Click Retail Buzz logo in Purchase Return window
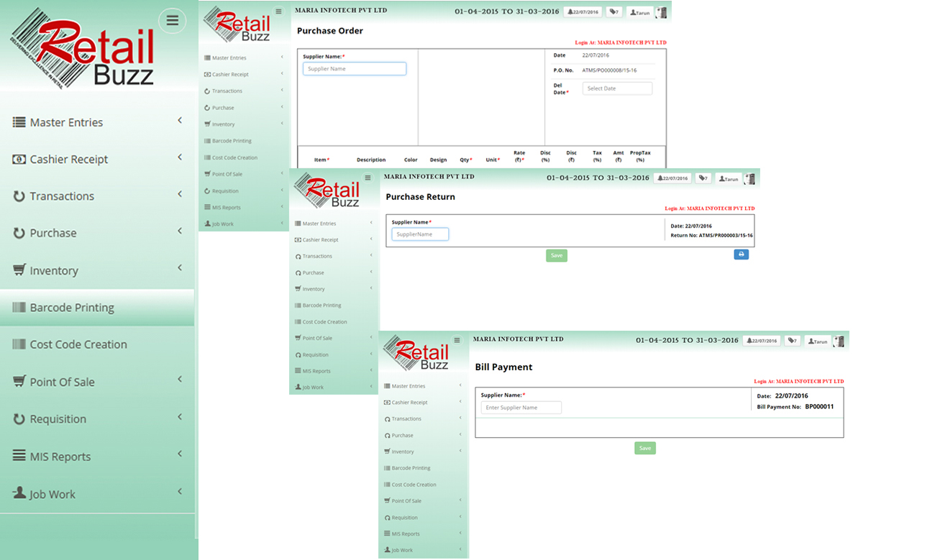 click(328, 191)
